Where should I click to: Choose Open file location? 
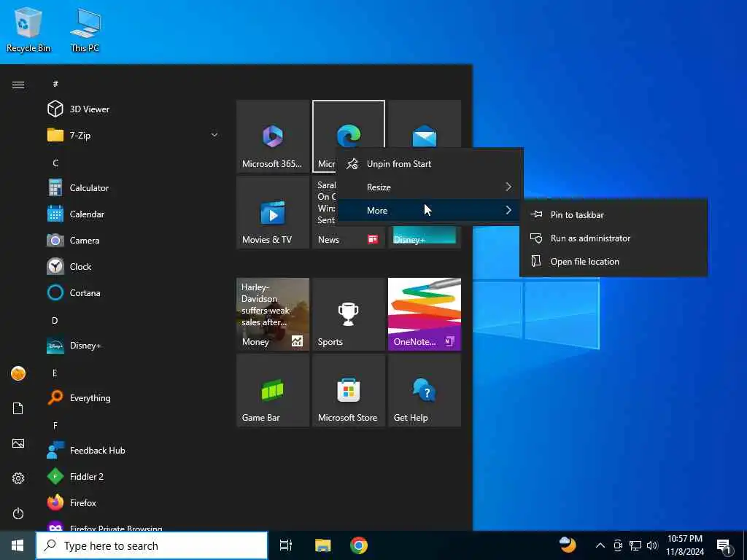tap(613, 262)
